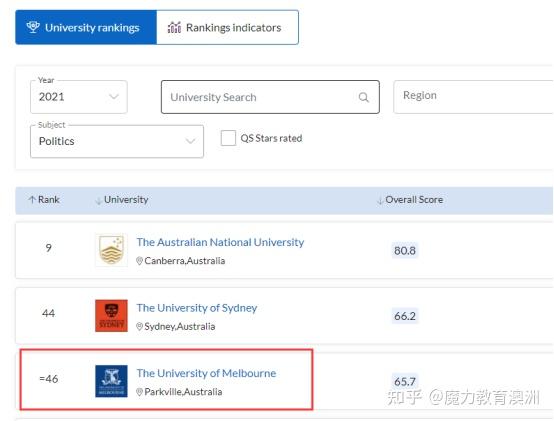Switch to the Rankings indicators tab

pos(228,27)
